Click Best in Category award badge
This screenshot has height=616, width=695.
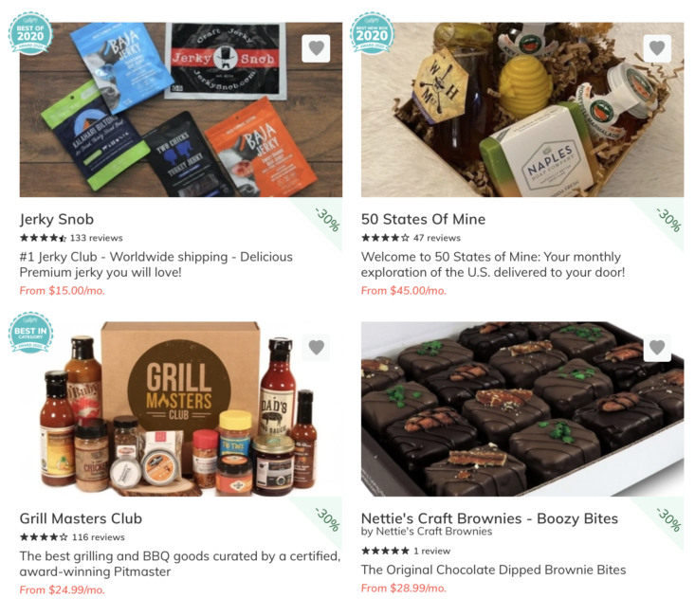[x=30, y=333]
